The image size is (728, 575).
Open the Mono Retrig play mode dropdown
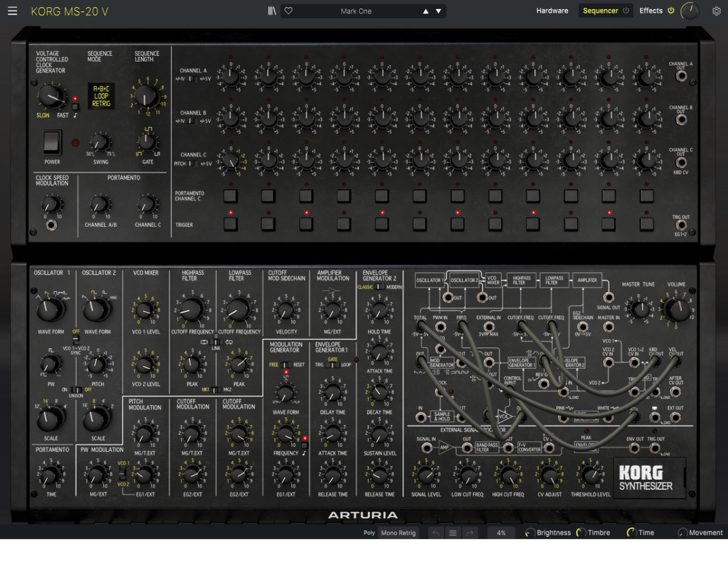pyautogui.click(x=399, y=533)
